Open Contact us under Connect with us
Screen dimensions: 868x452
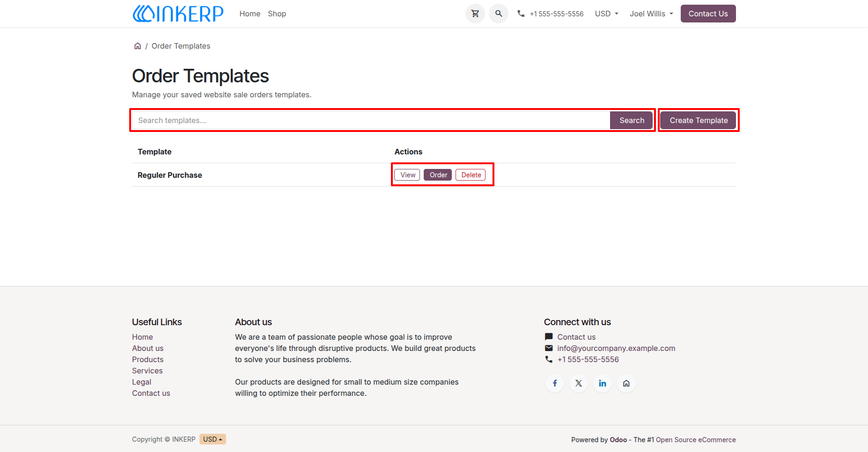point(576,337)
